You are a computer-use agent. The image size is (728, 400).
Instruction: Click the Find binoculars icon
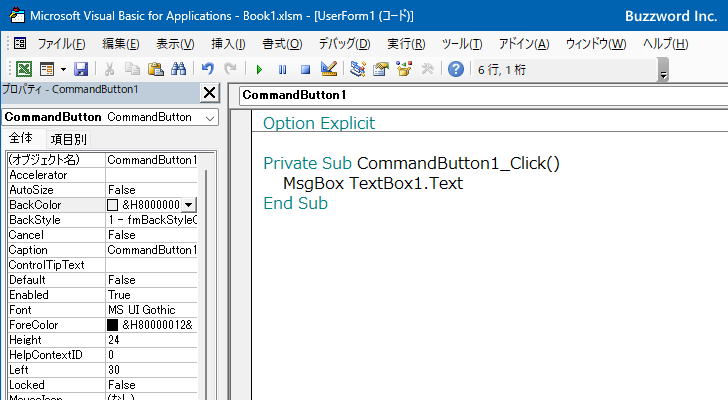click(x=178, y=69)
